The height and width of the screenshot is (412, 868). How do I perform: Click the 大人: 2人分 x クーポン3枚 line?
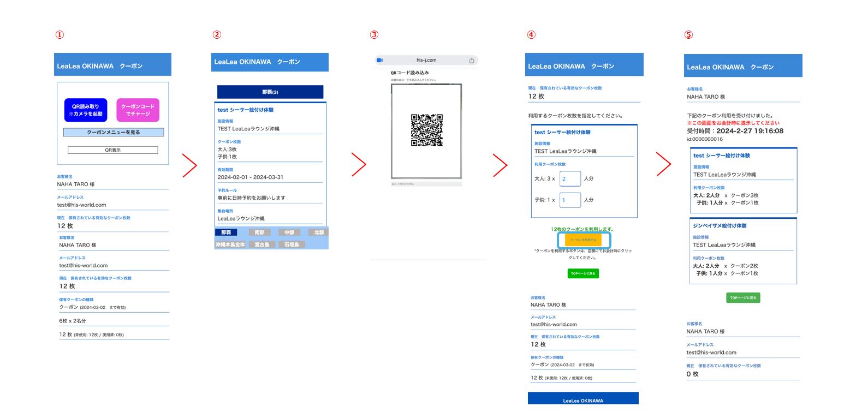[x=726, y=195]
